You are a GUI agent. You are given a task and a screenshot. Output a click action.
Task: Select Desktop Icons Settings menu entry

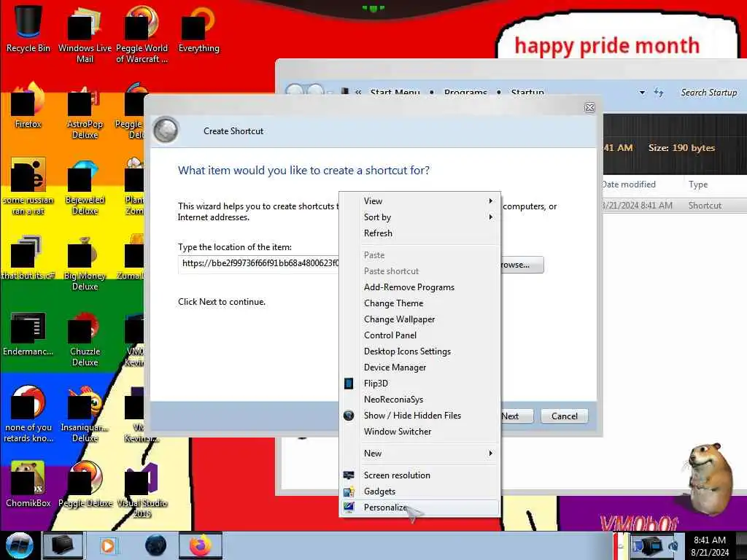point(419,351)
